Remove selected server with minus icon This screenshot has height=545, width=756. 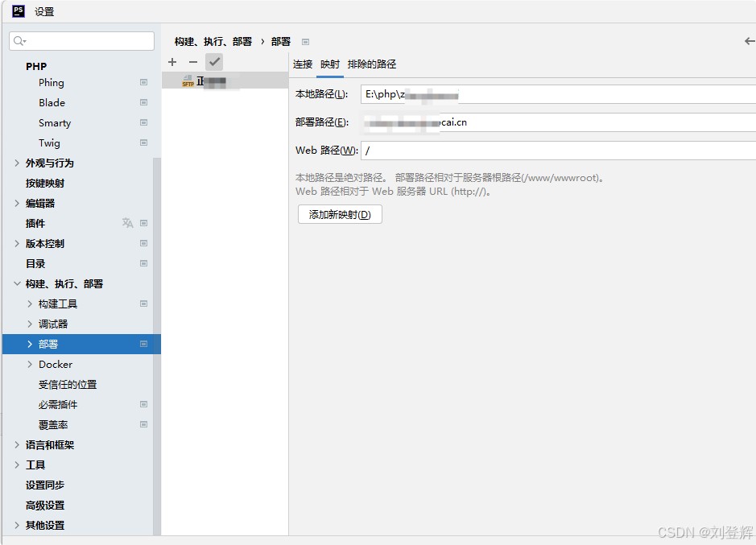[x=193, y=62]
